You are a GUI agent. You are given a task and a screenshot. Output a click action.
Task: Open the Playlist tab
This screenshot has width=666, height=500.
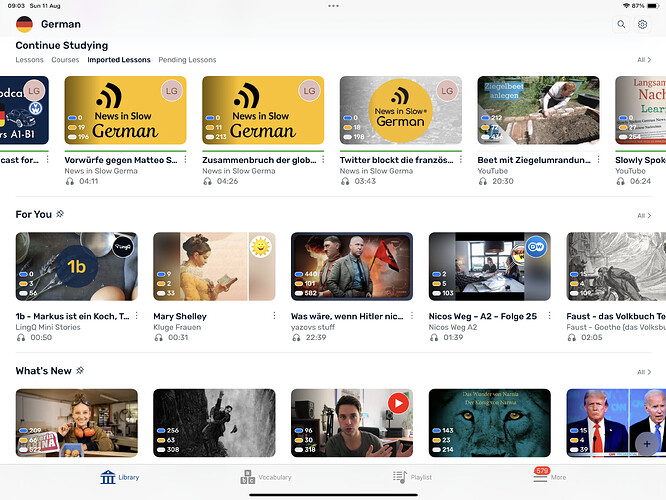[412, 477]
